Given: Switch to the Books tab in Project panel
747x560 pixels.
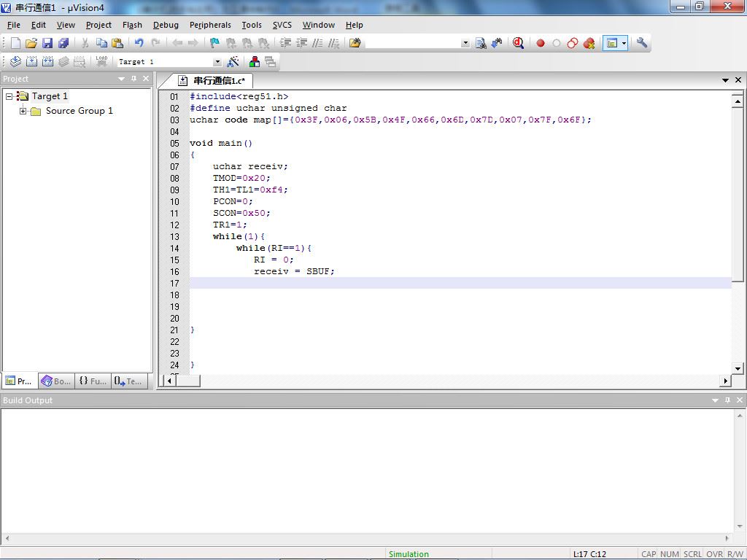Looking at the screenshot, I should (x=57, y=381).
